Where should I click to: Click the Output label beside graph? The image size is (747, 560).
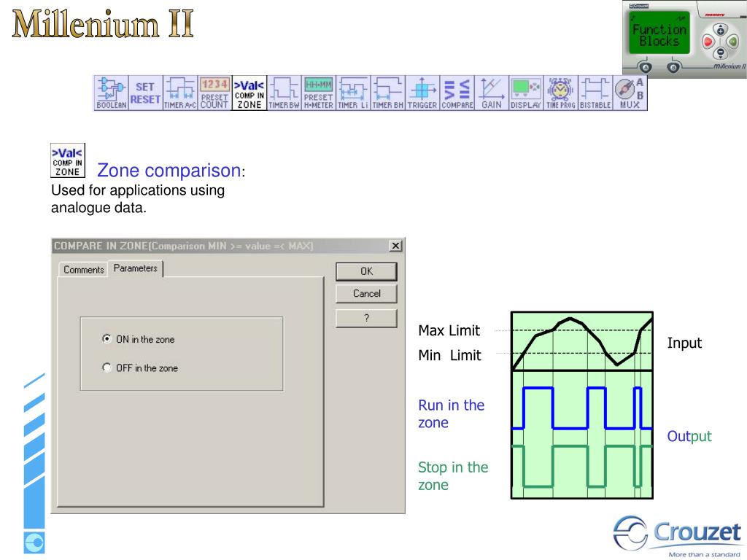[689, 436]
